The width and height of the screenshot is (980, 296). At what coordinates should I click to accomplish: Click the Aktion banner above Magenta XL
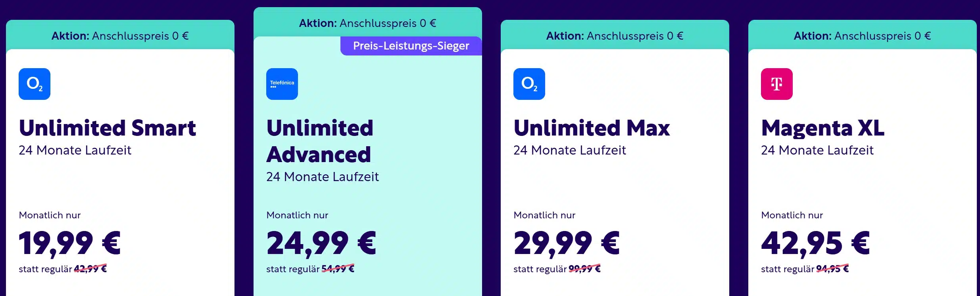862,36
